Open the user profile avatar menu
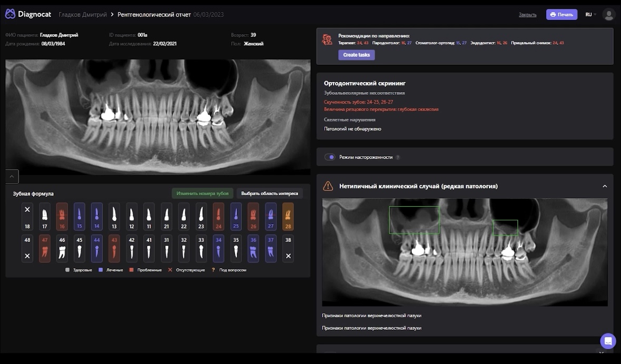This screenshot has height=364, width=621. 608,14
